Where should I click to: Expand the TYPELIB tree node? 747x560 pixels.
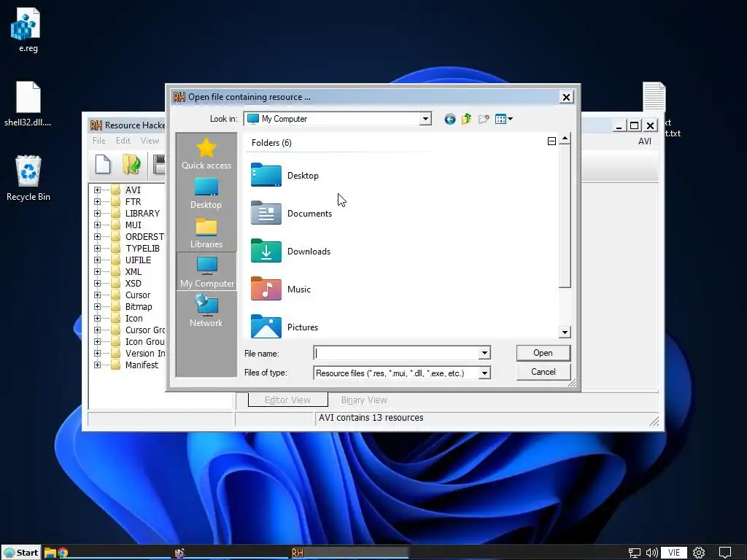[97, 248]
